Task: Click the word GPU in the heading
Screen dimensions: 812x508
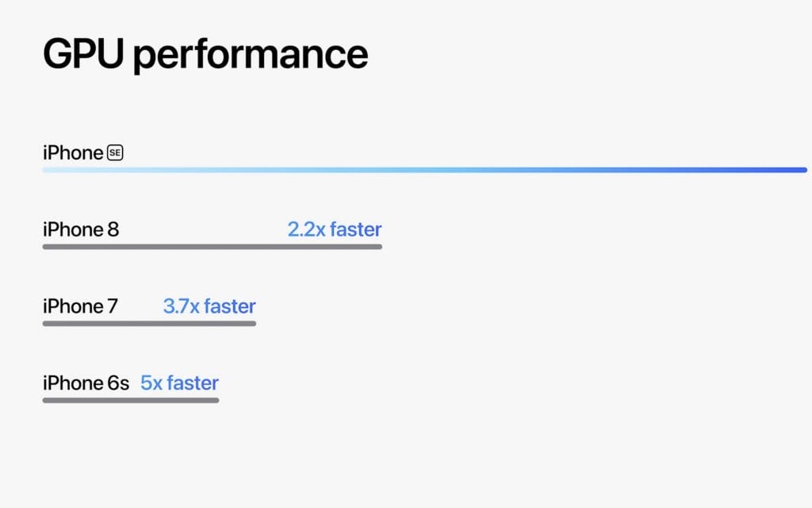Action: click(x=82, y=54)
